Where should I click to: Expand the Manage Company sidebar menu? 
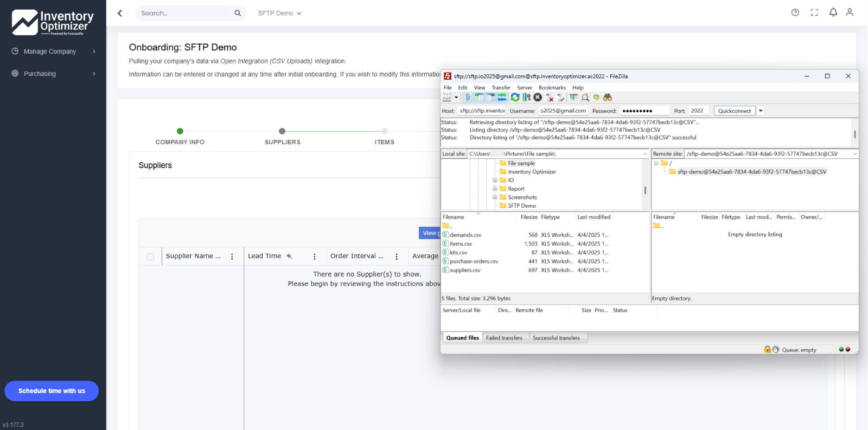[x=53, y=52]
